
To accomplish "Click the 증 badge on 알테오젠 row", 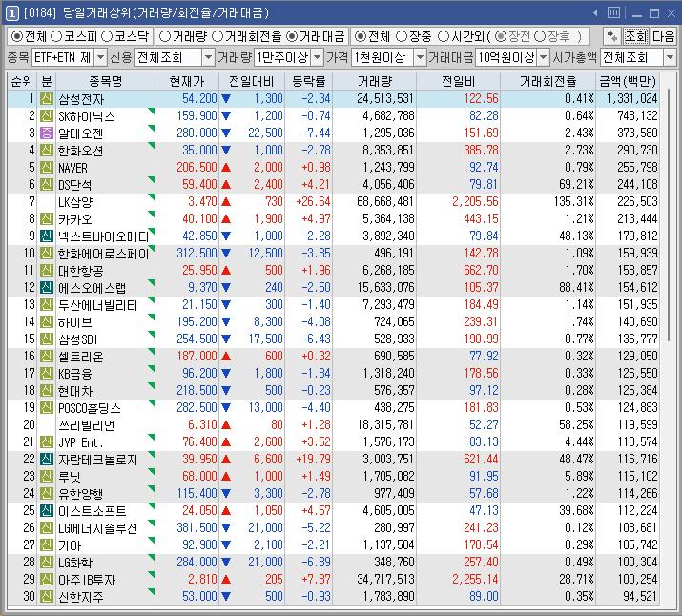I will (46, 133).
